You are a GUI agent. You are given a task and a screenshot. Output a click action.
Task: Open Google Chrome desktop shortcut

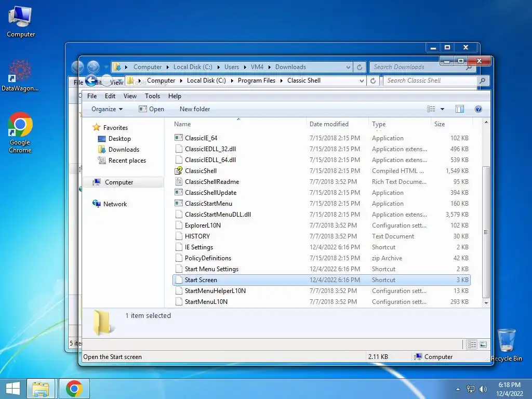point(20,132)
